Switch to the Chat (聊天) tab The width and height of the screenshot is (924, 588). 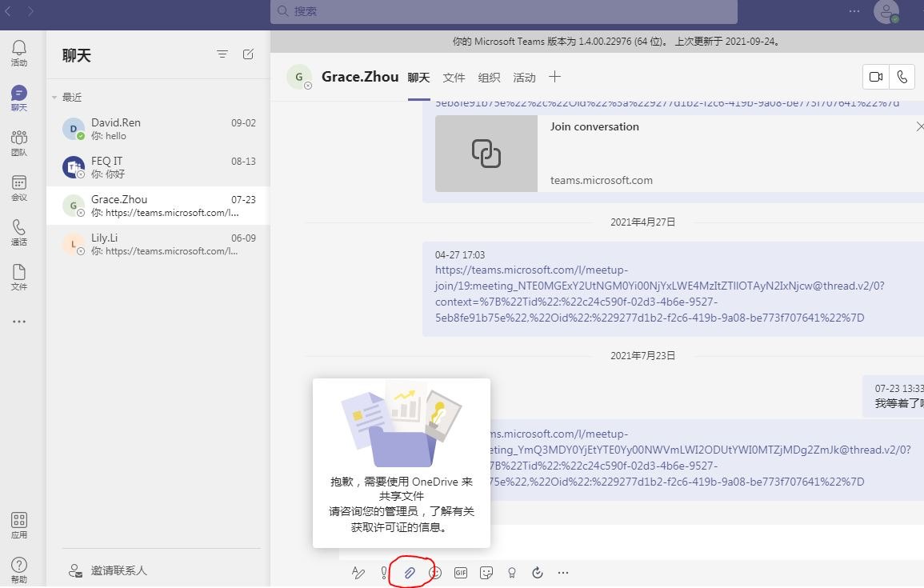click(419, 78)
